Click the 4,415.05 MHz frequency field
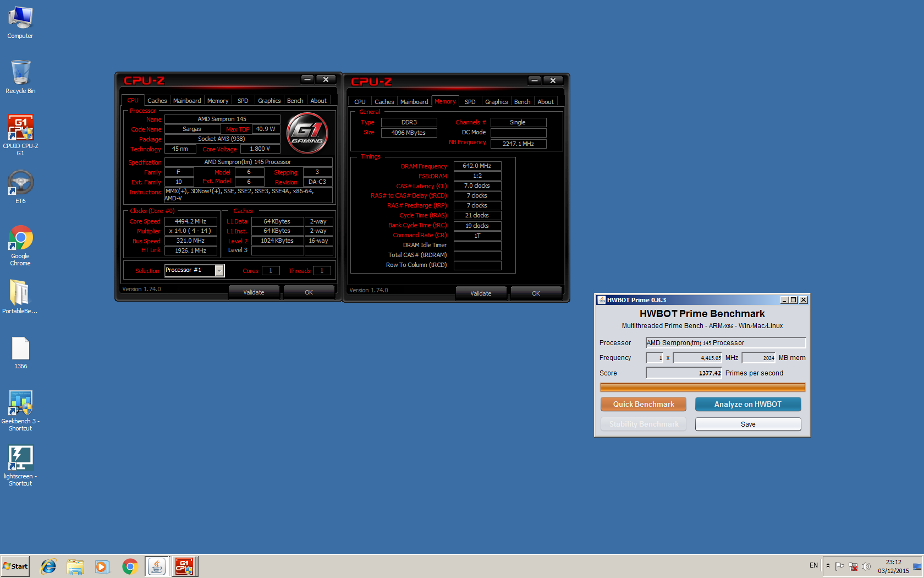Viewport: 924px width, 578px height. coord(697,358)
